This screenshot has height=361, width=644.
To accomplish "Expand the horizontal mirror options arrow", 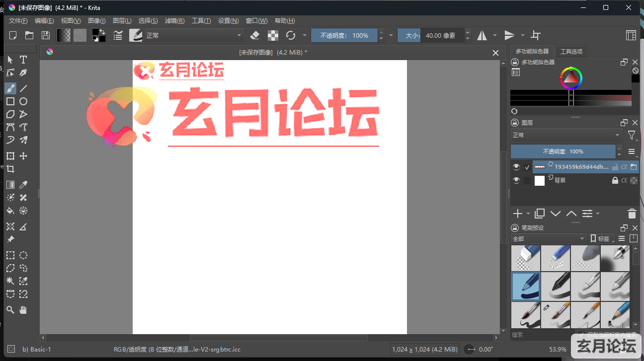I will pos(495,35).
